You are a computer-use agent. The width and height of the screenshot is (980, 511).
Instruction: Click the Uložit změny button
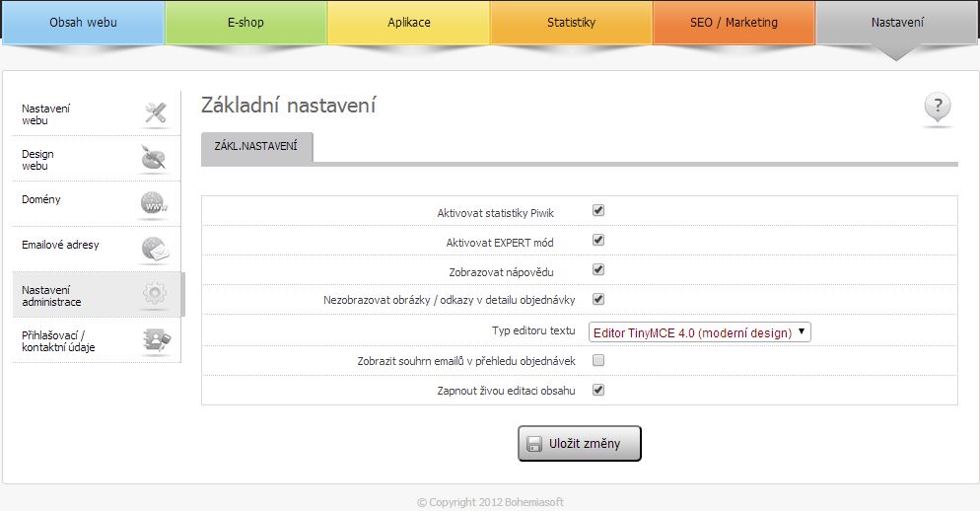(x=580, y=444)
